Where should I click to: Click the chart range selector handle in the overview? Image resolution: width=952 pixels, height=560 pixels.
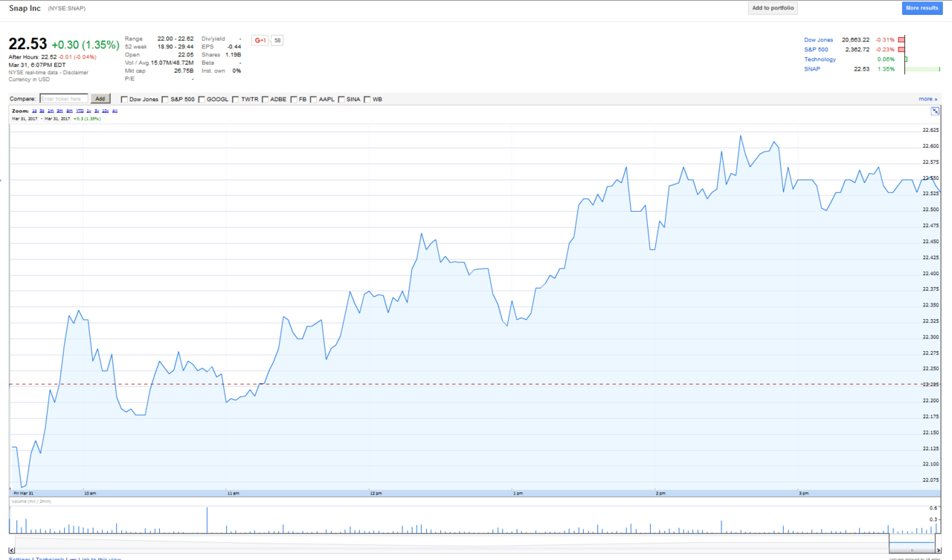point(913,549)
